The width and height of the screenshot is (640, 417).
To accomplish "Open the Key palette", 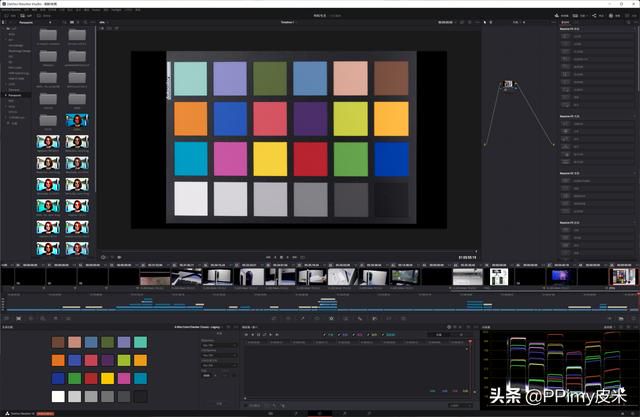I will coord(374,318).
